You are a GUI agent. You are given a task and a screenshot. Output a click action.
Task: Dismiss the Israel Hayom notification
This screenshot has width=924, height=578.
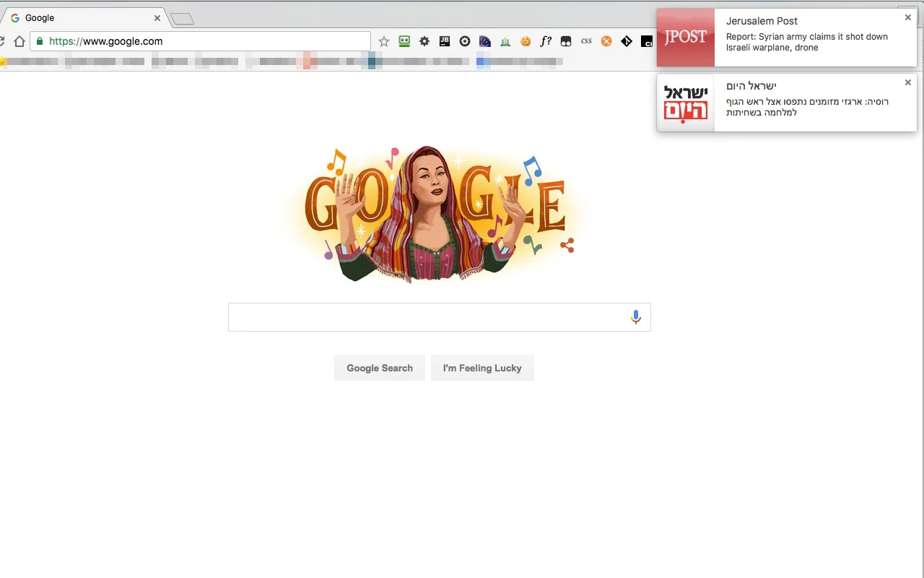[x=908, y=82]
